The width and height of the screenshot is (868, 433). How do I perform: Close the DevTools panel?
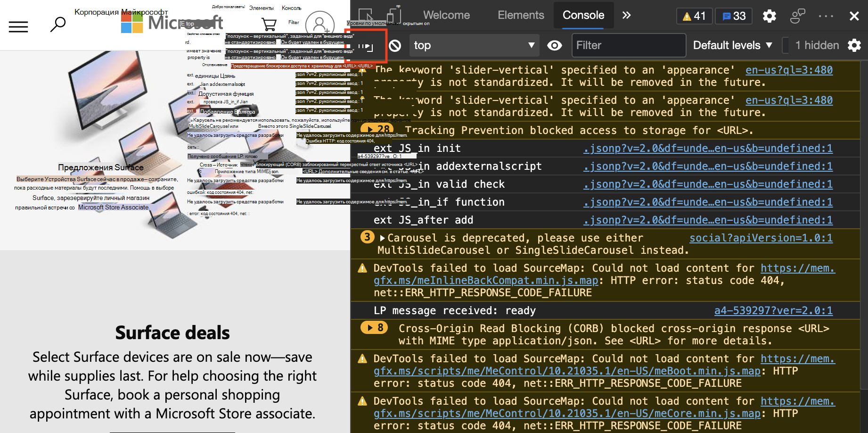coord(854,16)
